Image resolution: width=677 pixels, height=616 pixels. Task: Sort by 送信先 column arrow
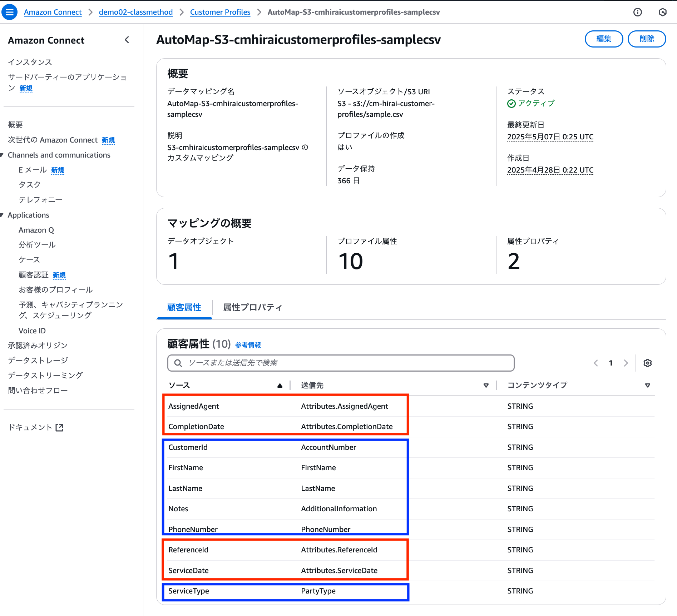[486, 386]
